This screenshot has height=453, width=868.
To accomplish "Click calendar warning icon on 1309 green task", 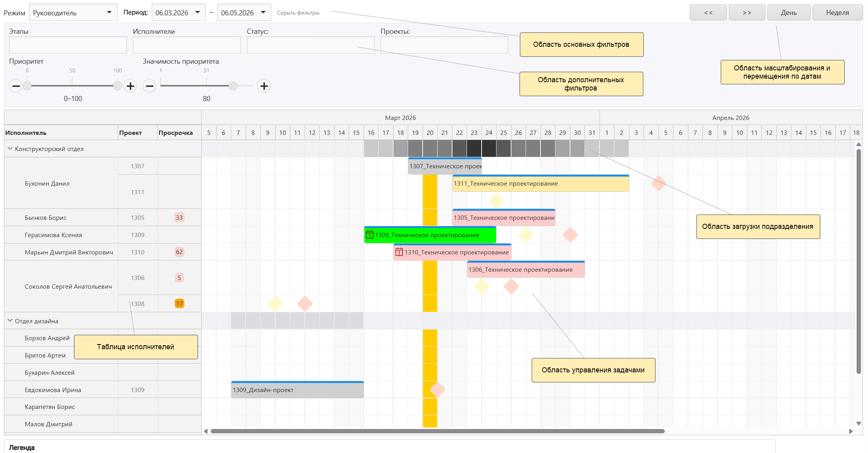I will click(x=370, y=235).
